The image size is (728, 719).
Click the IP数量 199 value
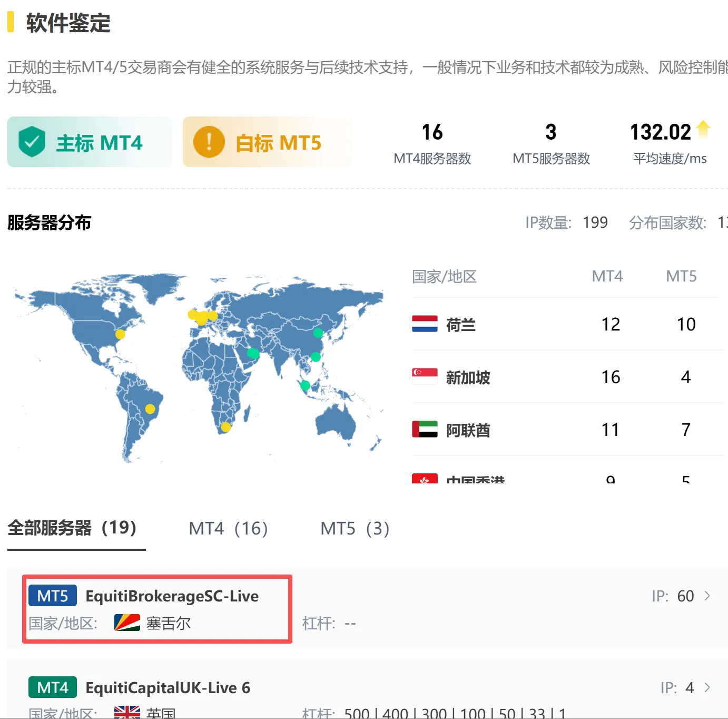[x=595, y=222]
